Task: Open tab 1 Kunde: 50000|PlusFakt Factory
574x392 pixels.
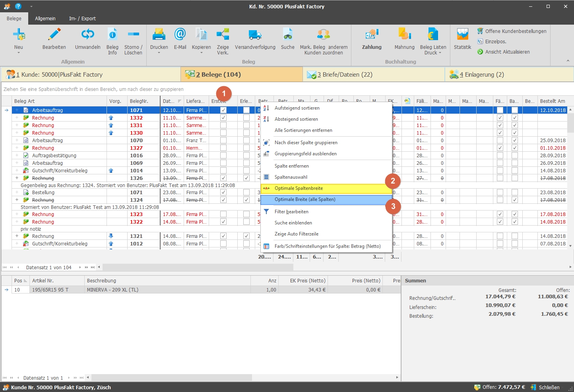Action: click(91, 74)
